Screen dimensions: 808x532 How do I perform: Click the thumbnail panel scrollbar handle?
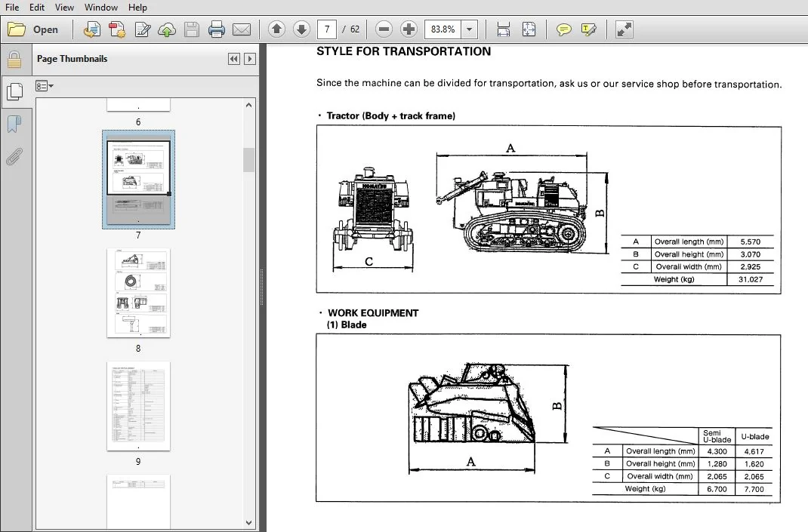click(x=249, y=160)
